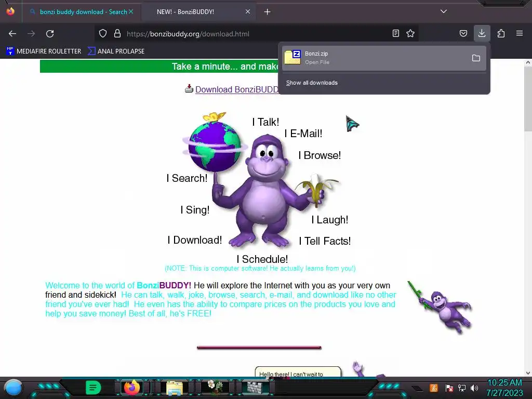Click the page scrollbar down arrow
Image resolution: width=532 pixels, height=399 pixels.
click(x=528, y=373)
